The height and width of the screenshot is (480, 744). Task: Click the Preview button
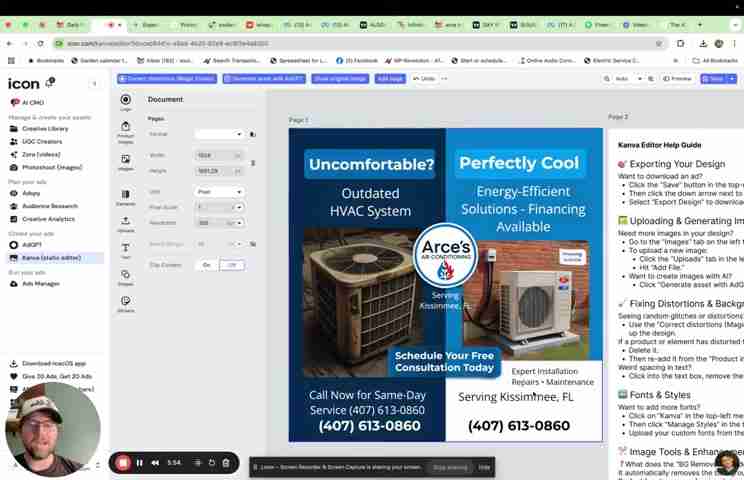click(x=678, y=79)
